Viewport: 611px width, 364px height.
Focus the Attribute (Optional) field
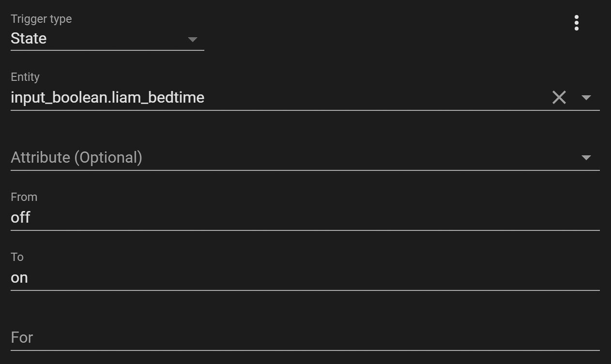tap(76, 158)
